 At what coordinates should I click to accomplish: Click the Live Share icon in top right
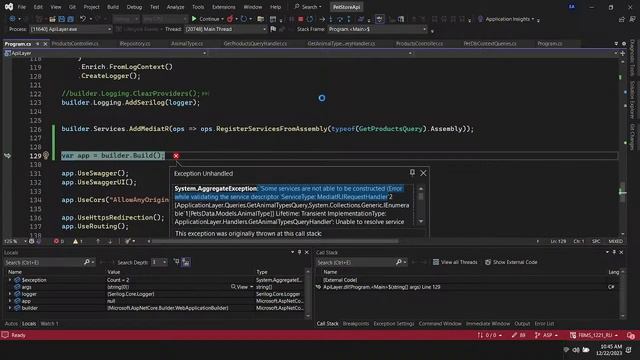coord(622,19)
